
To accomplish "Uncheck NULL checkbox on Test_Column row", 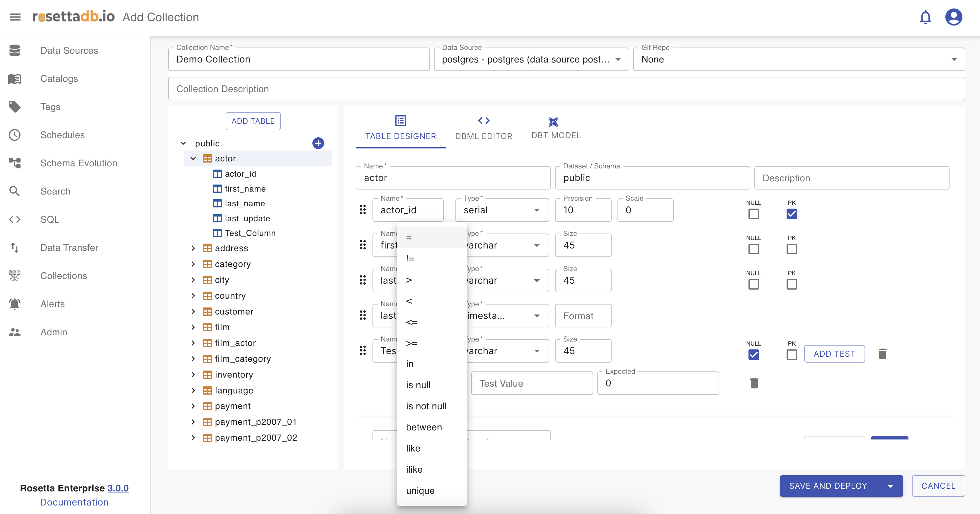I will [x=753, y=354].
